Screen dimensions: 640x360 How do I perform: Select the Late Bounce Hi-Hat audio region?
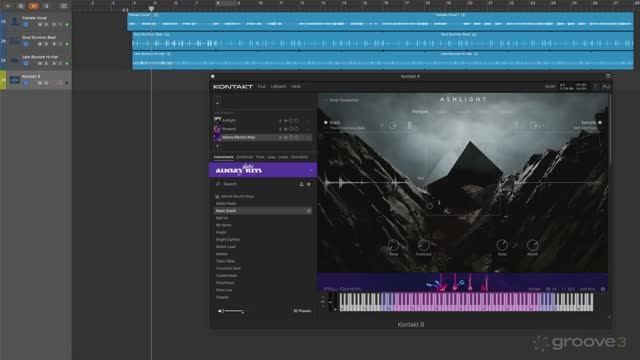click(382, 60)
